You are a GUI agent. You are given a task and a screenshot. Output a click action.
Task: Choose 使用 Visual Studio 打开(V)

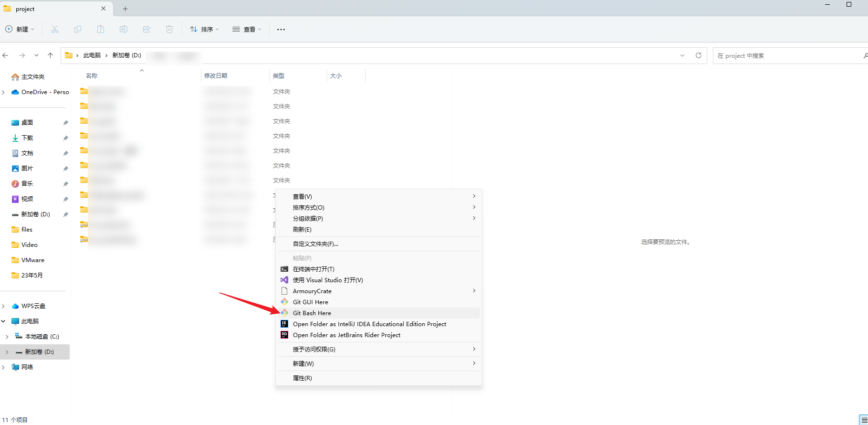[379, 280]
